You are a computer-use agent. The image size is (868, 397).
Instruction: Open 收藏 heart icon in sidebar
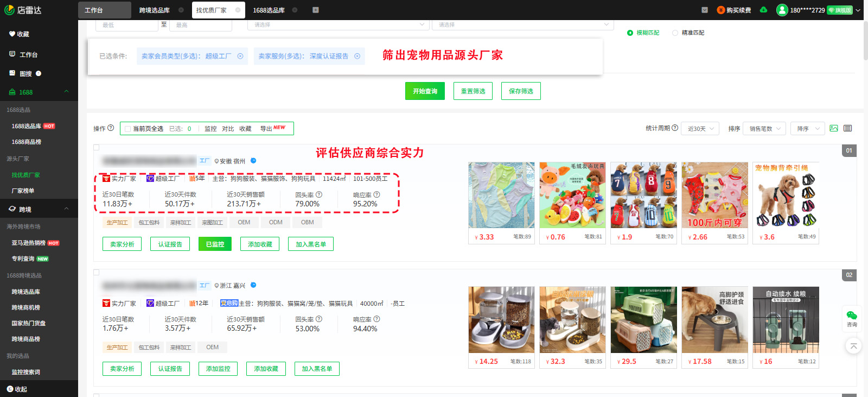tap(12, 34)
